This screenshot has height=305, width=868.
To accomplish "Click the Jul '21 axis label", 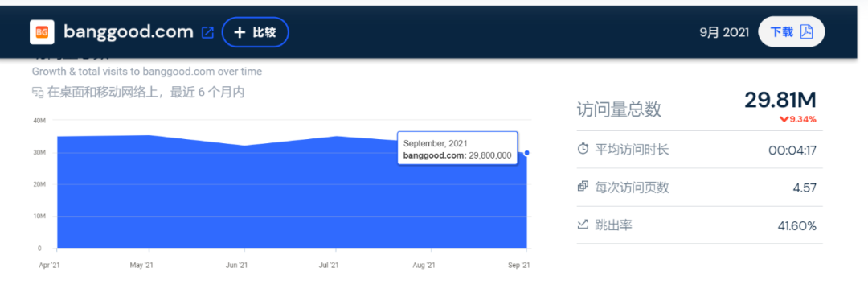I will click(330, 266).
